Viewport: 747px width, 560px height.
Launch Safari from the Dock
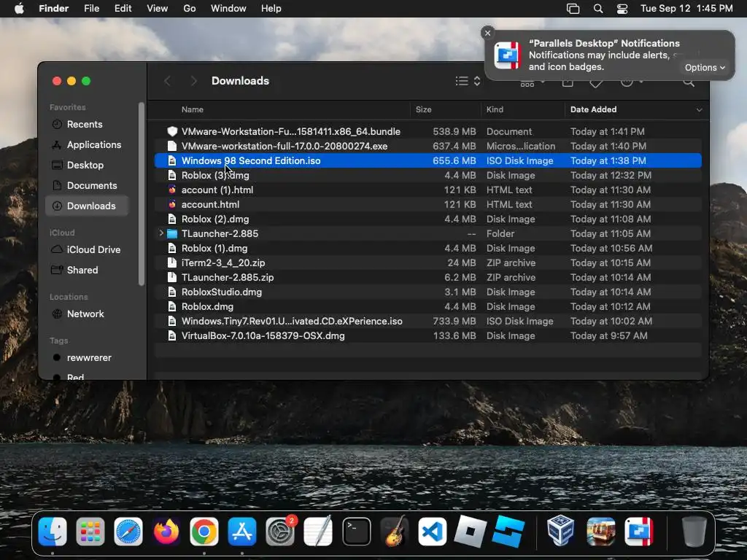coord(128,531)
